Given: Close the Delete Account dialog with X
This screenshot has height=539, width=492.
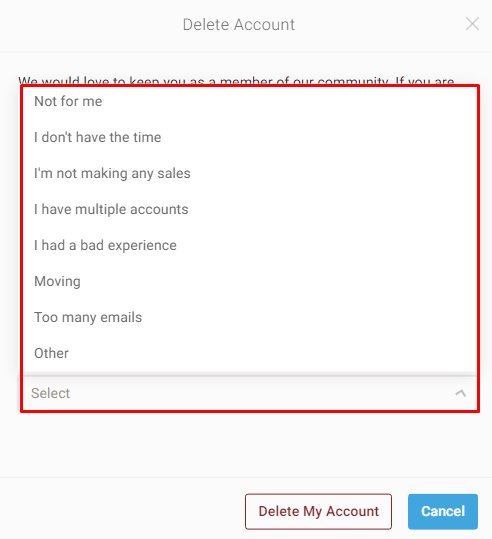Looking at the screenshot, I should (472, 24).
